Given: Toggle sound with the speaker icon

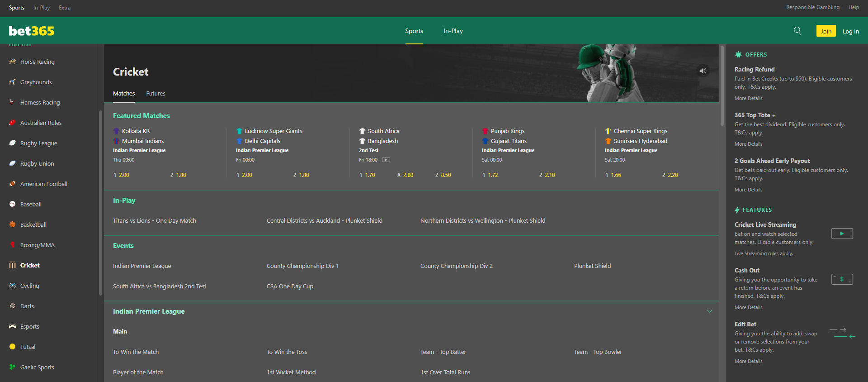Looking at the screenshot, I should [703, 71].
